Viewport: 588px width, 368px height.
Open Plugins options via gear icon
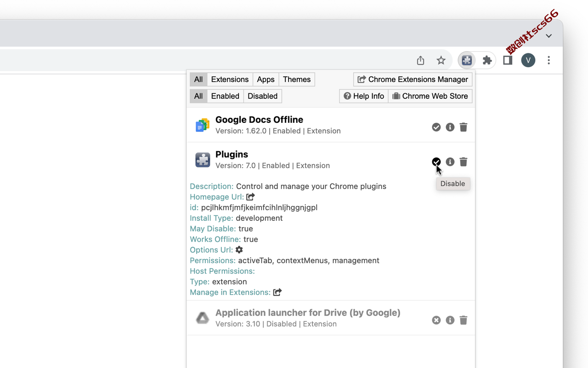[x=239, y=250]
